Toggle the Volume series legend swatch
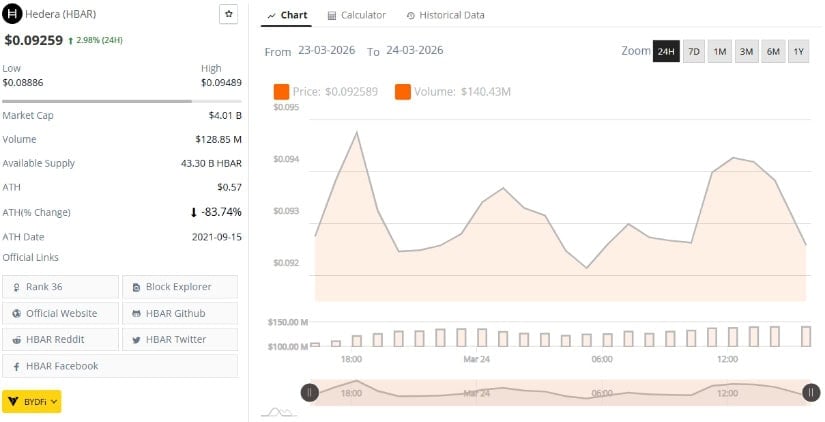825x422 pixels. point(403,92)
